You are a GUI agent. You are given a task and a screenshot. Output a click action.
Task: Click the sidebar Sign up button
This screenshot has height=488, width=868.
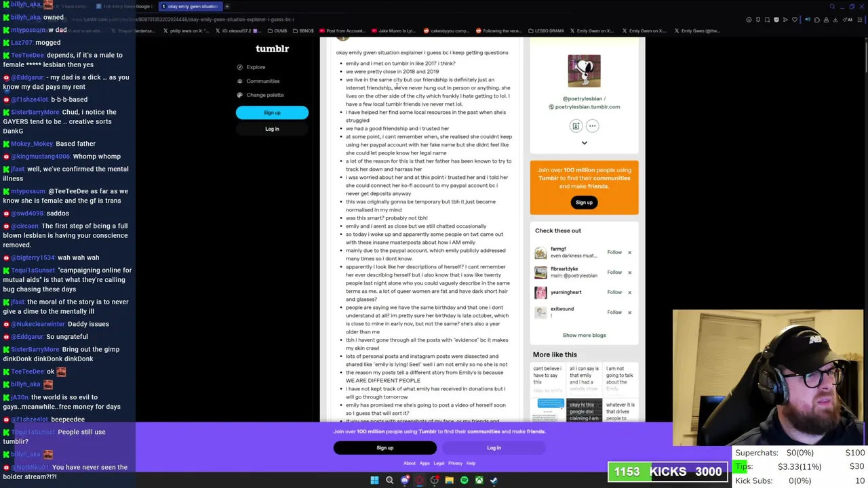pos(272,113)
